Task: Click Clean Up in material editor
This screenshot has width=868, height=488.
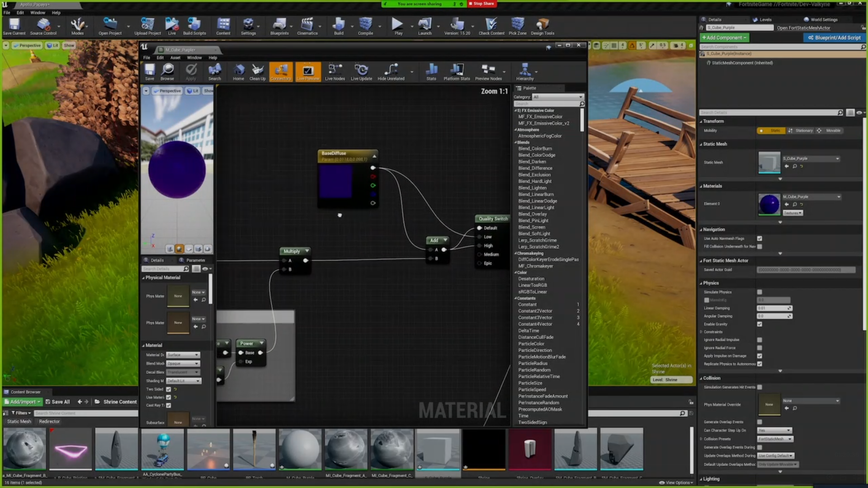Action: coord(258,72)
